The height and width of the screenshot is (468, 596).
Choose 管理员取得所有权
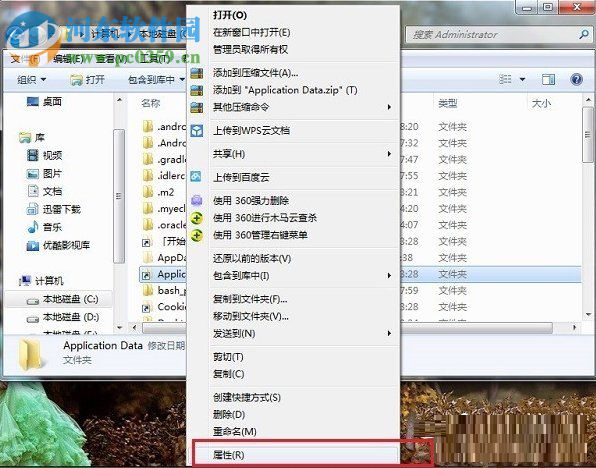[250, 49]
